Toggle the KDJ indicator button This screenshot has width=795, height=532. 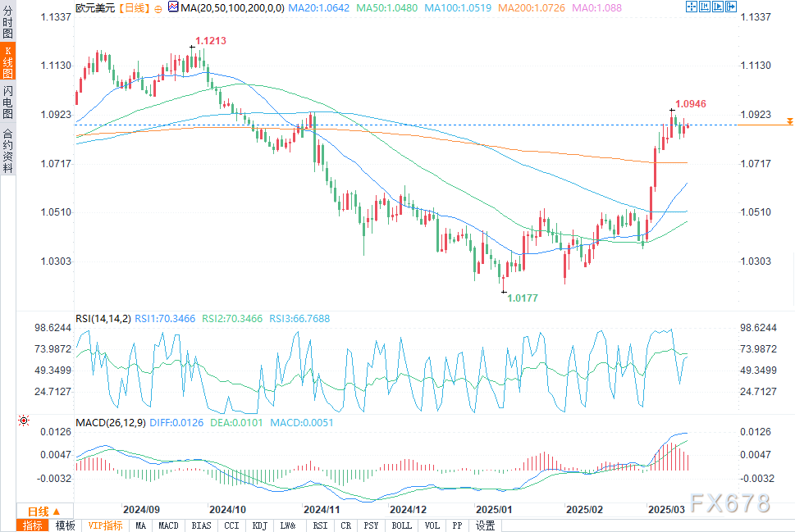coord(258,525)
